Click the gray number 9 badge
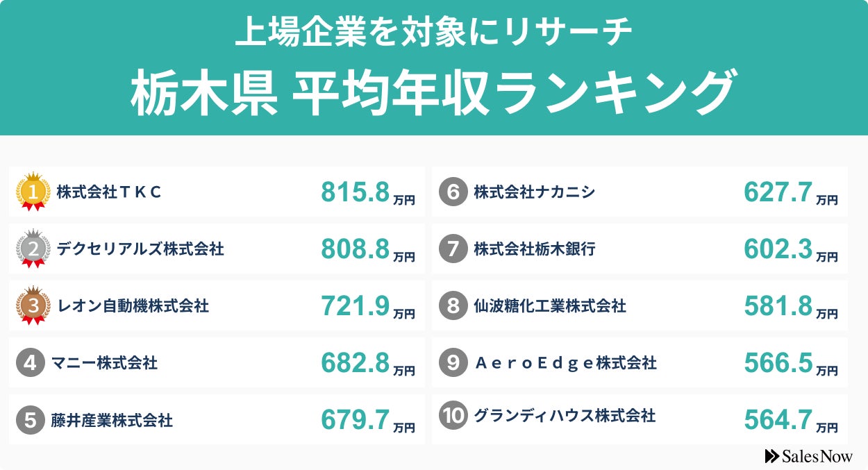The height and width of the screenshot is (470, 868). click(453, 362)
